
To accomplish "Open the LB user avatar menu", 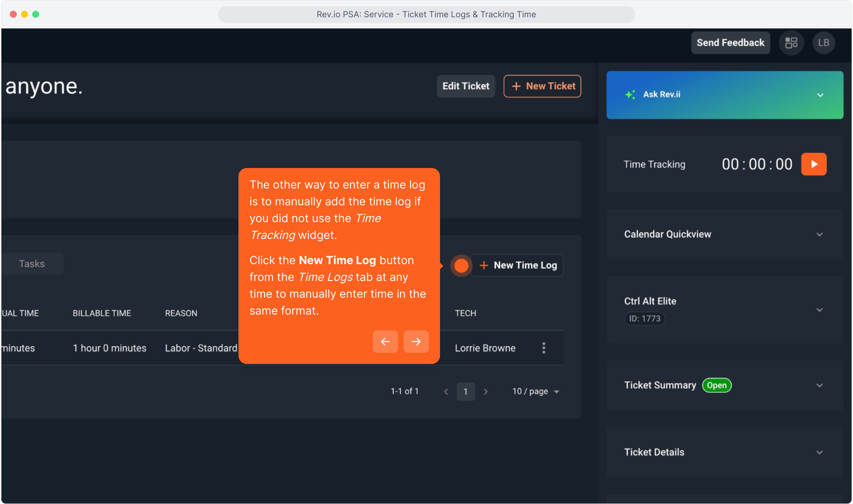I will (823, 43).
